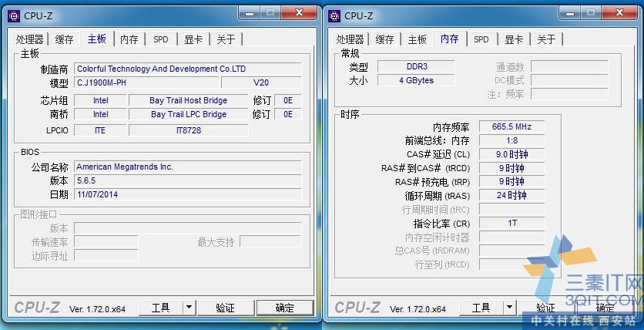The image size is (644, 330).
Task: Click BIOS vendor American Megatrends Inc.
Action: pyautogui.click(x=187, y=167)
